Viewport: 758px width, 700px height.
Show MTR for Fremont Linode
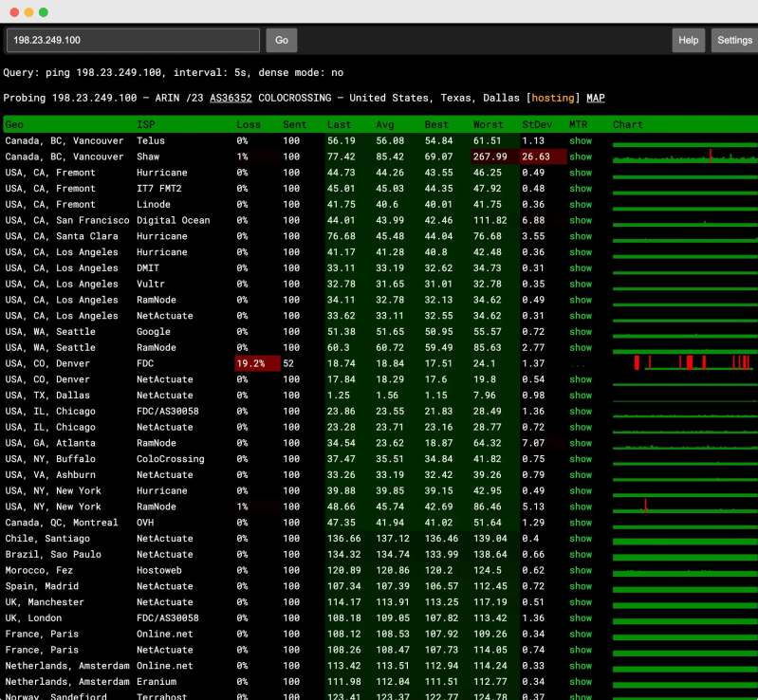[580, 205]
